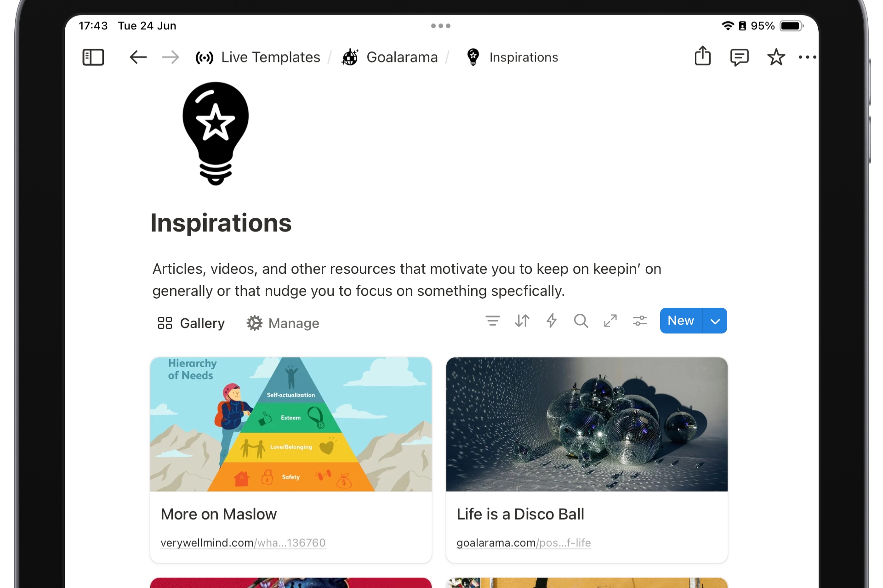Screen dimensions: 883x588
Task: Go forward with the right arrow
Action: [x=170, y=57]
